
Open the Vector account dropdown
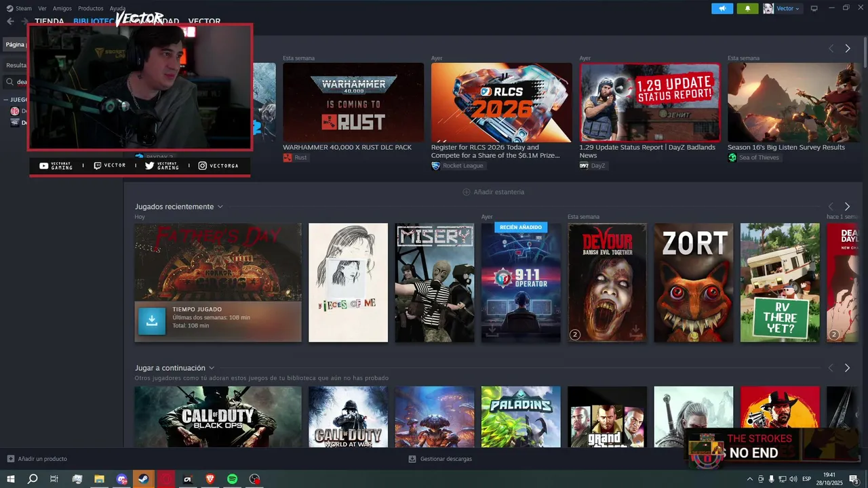[788, 8]
